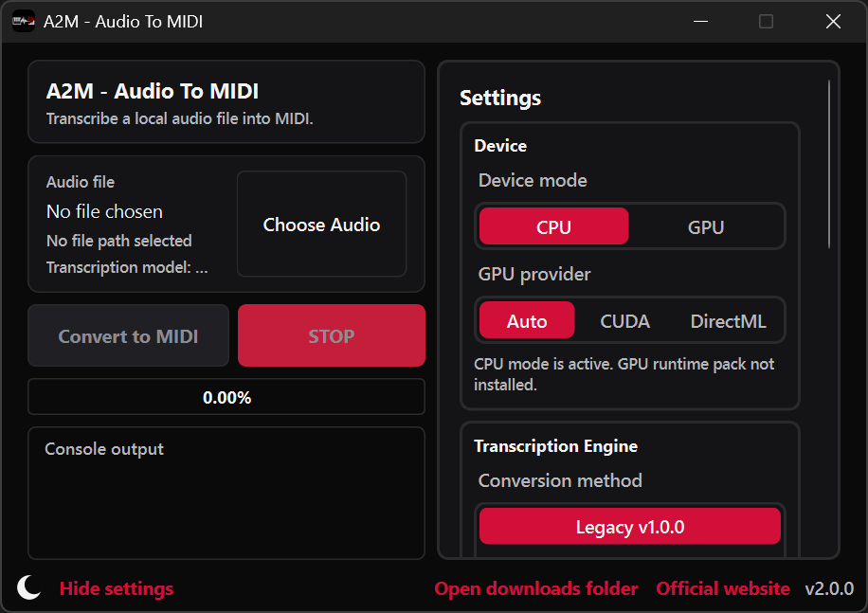Switch device mode to GPU

click(705, 226)
